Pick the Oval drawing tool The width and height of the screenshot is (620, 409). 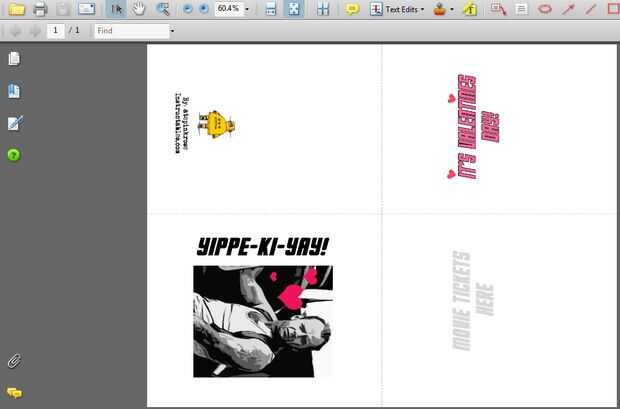pos(544,8)
